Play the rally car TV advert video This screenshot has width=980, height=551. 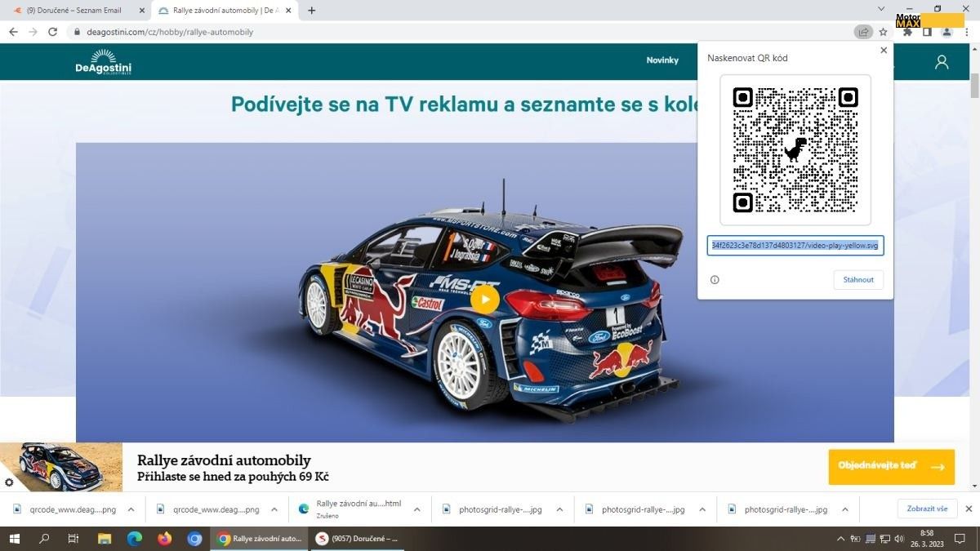(x=484, y=300)
